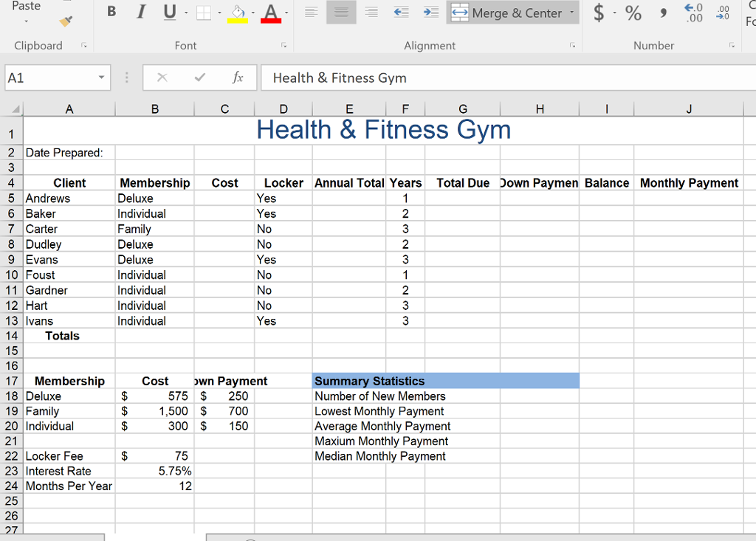
Task: Open Merge & Center dropdown arrow
Action: (572, 13)
